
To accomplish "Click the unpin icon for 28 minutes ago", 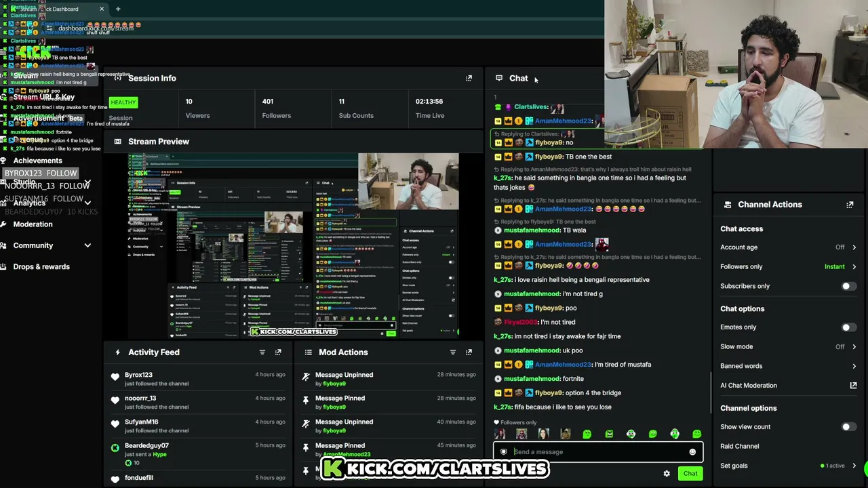I will point(306,377).
